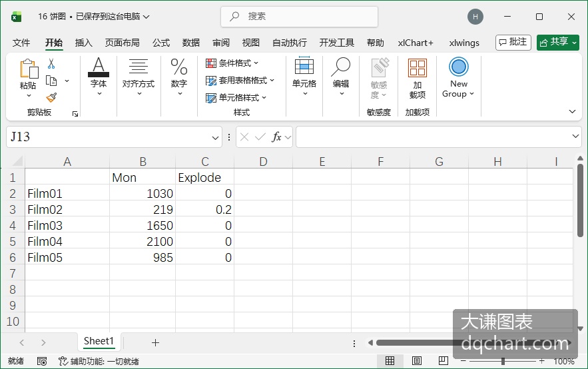Open the 单元格 cells group

[x=304, y=77]
